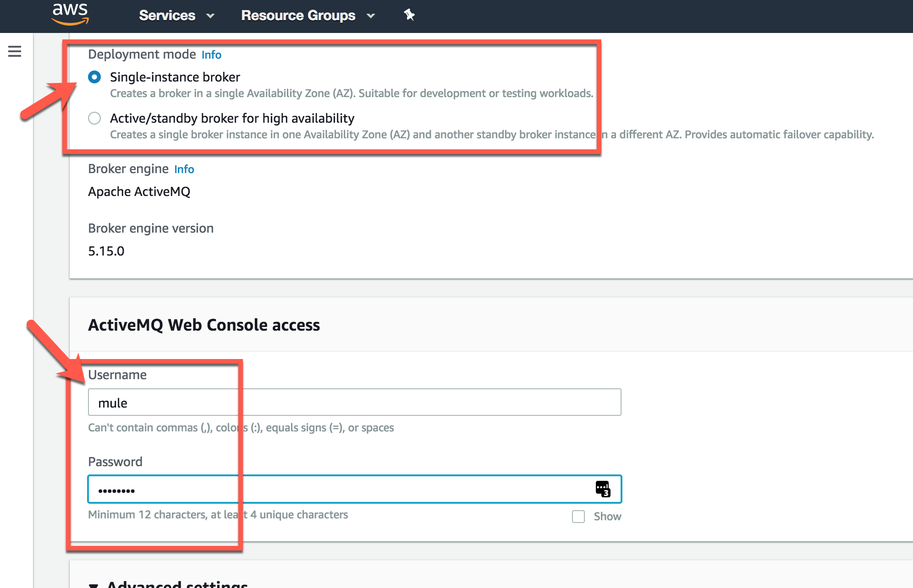
Task: Click into the Password input field
Action: tap(339, 490)
